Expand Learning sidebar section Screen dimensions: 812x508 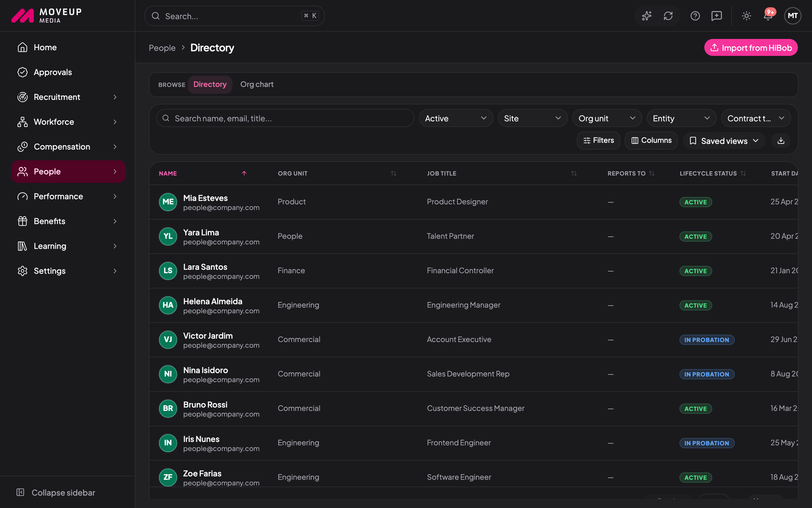tap(69, 246)
